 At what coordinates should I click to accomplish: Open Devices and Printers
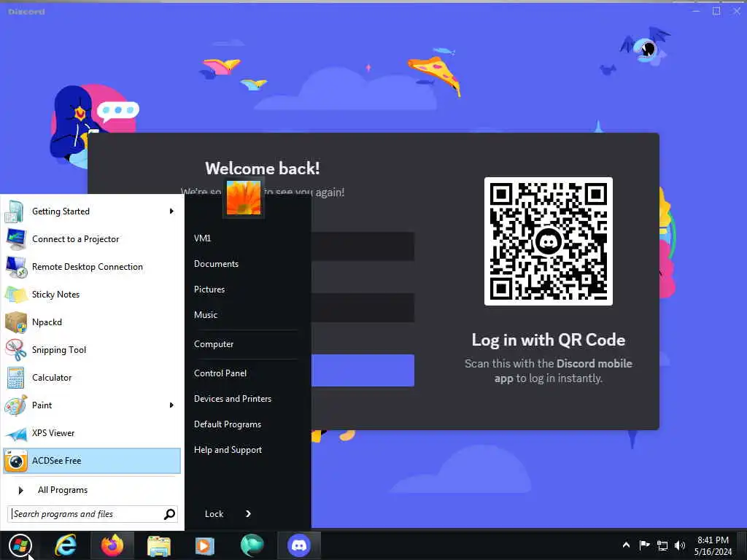pos(233,399)
